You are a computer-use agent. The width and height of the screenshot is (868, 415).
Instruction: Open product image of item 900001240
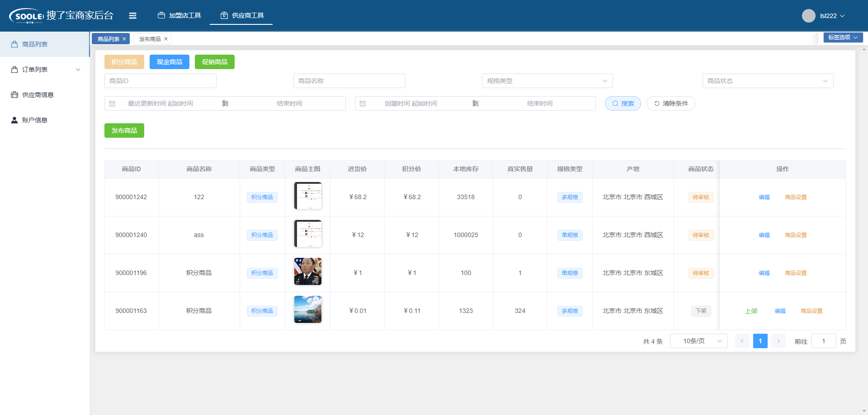tap(308, 233)
